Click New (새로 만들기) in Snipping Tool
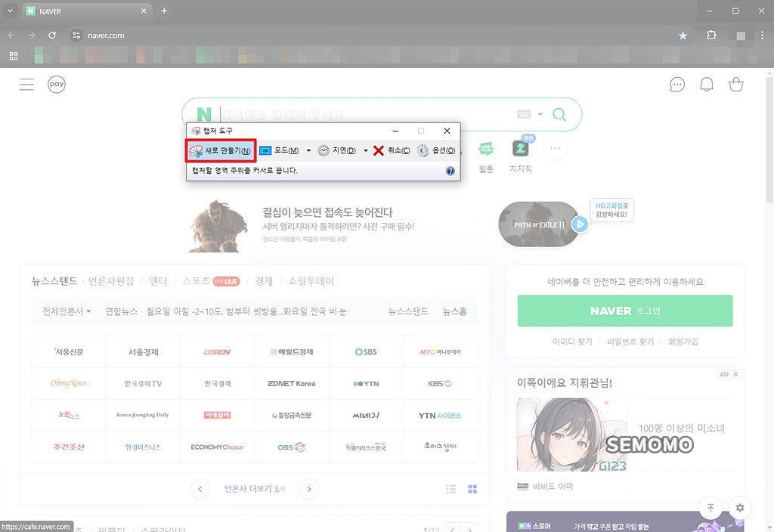Screen dimensions: 774x532 coord(220,150)
